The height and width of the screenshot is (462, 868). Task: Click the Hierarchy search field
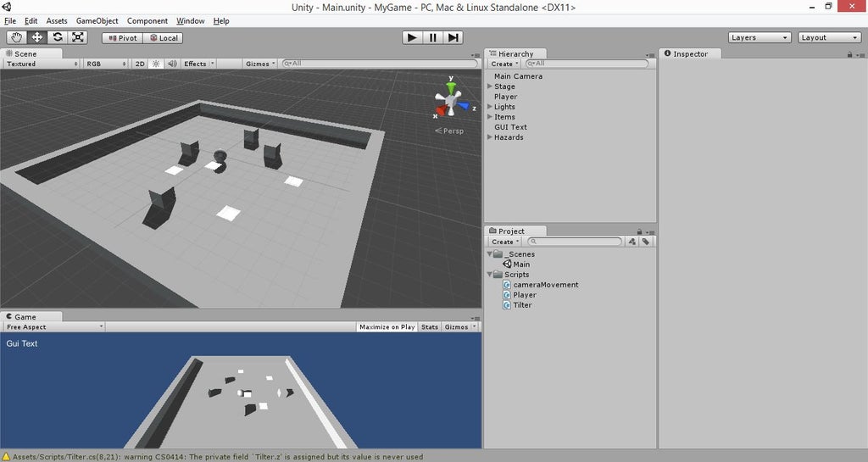pos(587,64)
